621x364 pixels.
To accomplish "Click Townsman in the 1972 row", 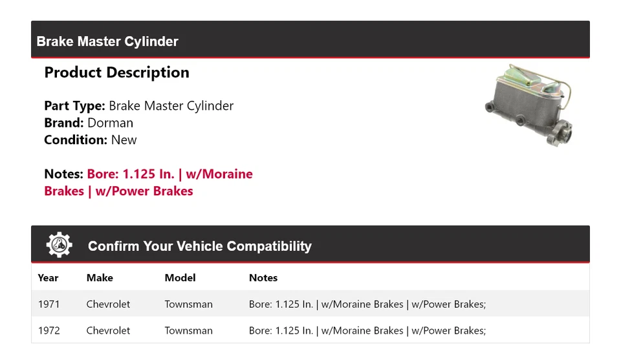I will 188,330.
